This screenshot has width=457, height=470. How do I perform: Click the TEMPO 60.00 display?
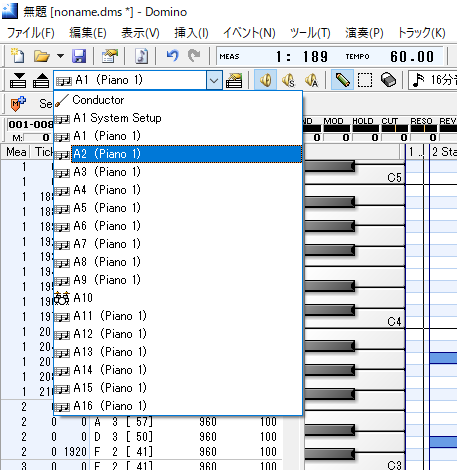[412, 57]
